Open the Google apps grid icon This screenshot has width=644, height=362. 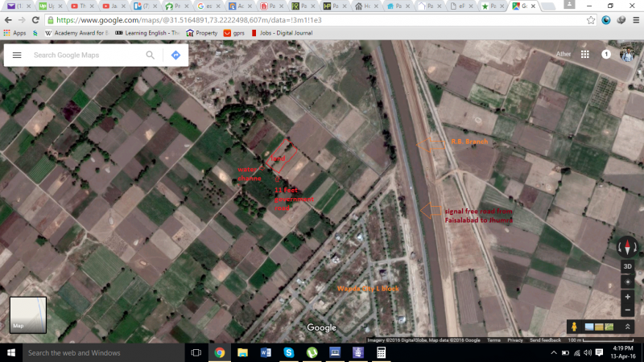(x=585, y=54)
